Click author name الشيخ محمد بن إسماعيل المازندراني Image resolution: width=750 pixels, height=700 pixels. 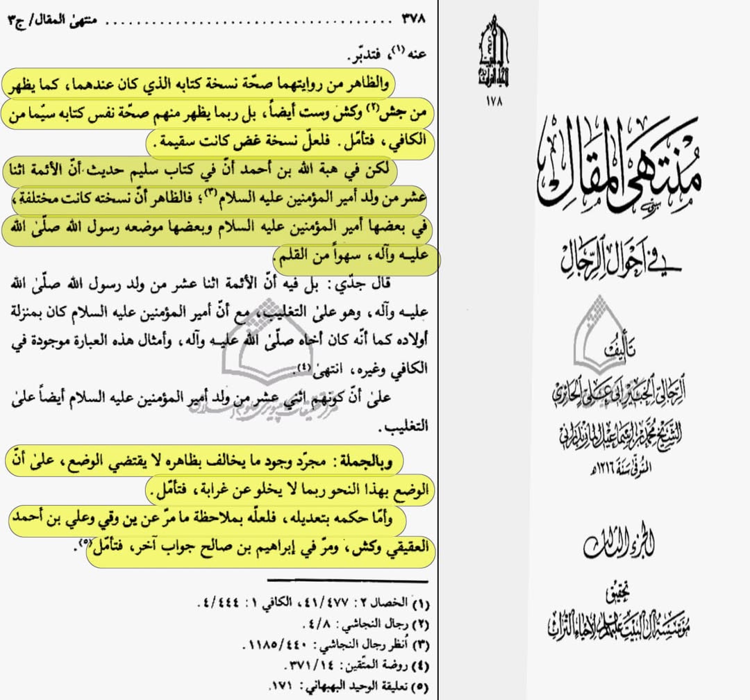coord(620,435)
